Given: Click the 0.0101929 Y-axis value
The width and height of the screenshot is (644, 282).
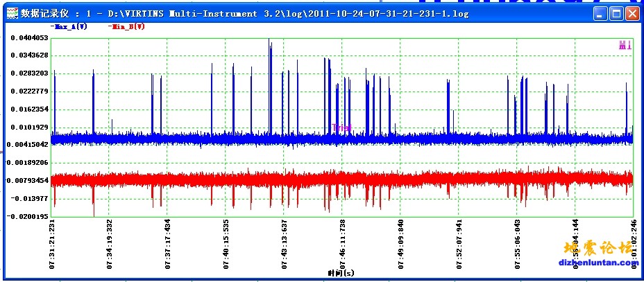Looking at the screenshot, I should (x=28, y=127).
